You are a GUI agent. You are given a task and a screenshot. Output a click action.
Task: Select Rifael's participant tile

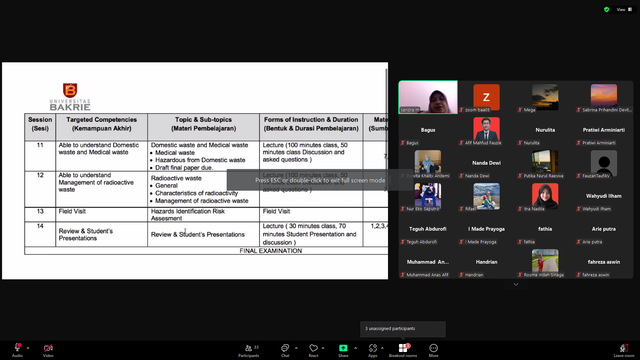487,196
